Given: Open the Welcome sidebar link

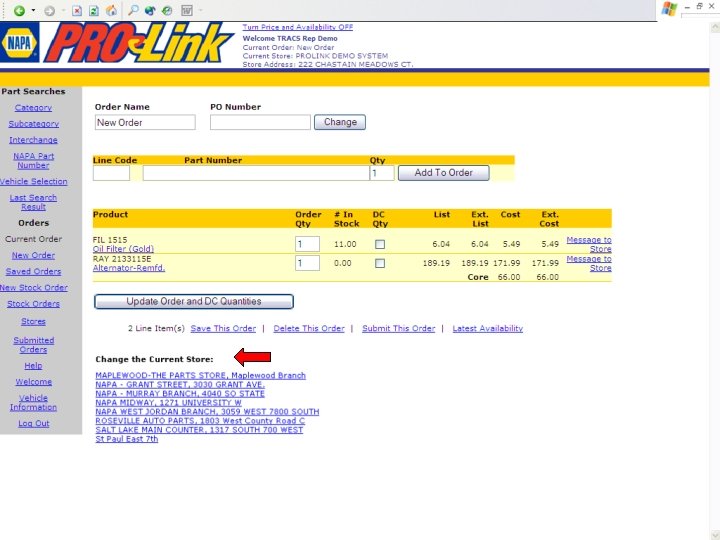Looking at the screenshot, I should [34, 382].
